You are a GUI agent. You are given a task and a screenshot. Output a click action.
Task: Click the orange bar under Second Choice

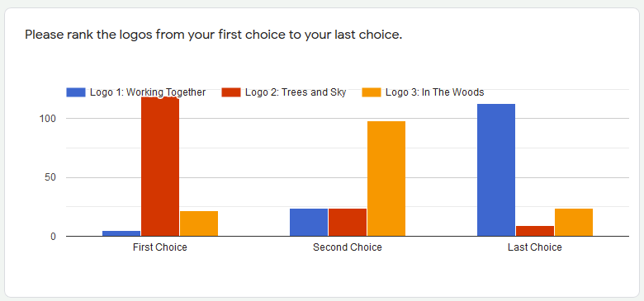click(386, 179)
